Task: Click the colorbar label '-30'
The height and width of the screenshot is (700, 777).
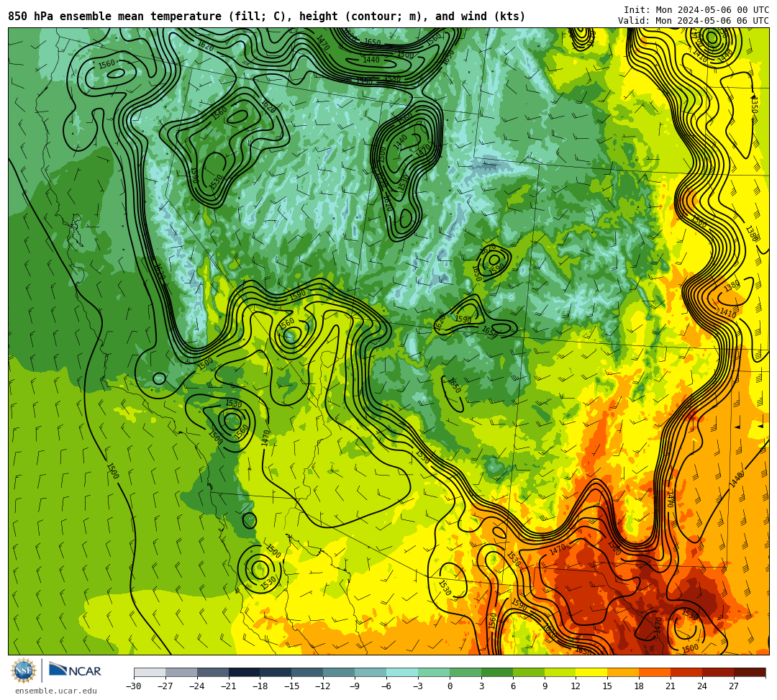Action: pos(134,686)
